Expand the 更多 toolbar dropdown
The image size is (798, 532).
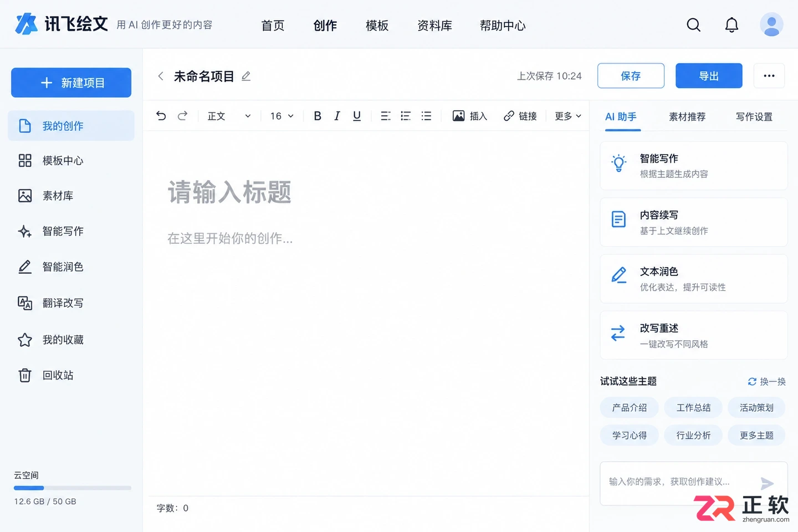click(568, 116)
